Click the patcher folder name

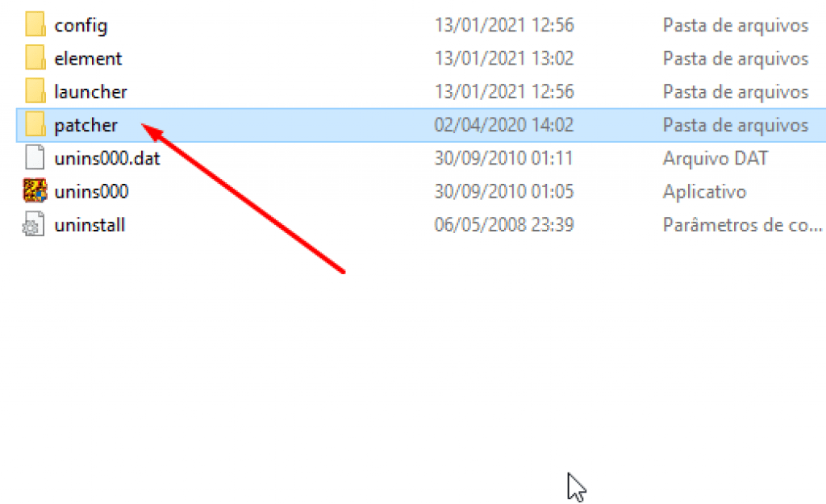pyautogui.click(x=86, y=126)
